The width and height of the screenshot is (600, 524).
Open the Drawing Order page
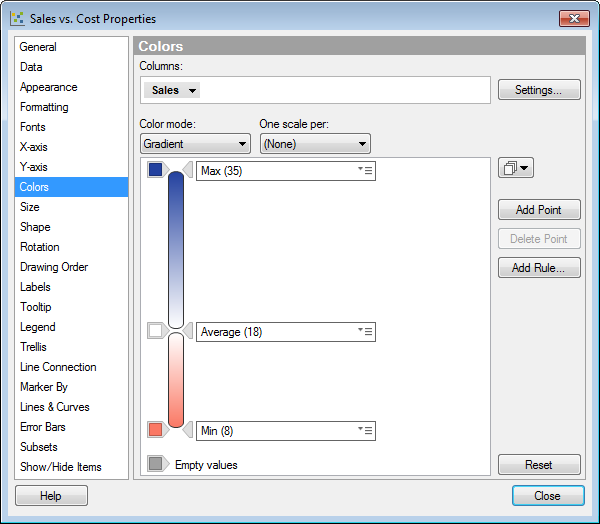coord(72,267)
